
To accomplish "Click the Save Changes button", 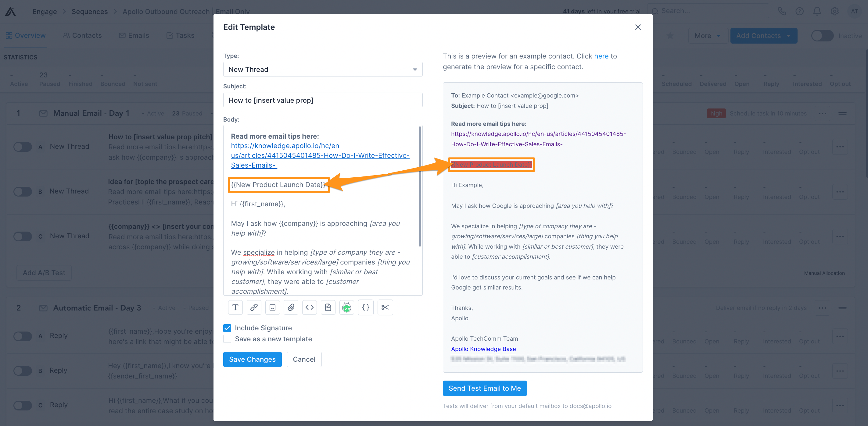I will 252,359.
